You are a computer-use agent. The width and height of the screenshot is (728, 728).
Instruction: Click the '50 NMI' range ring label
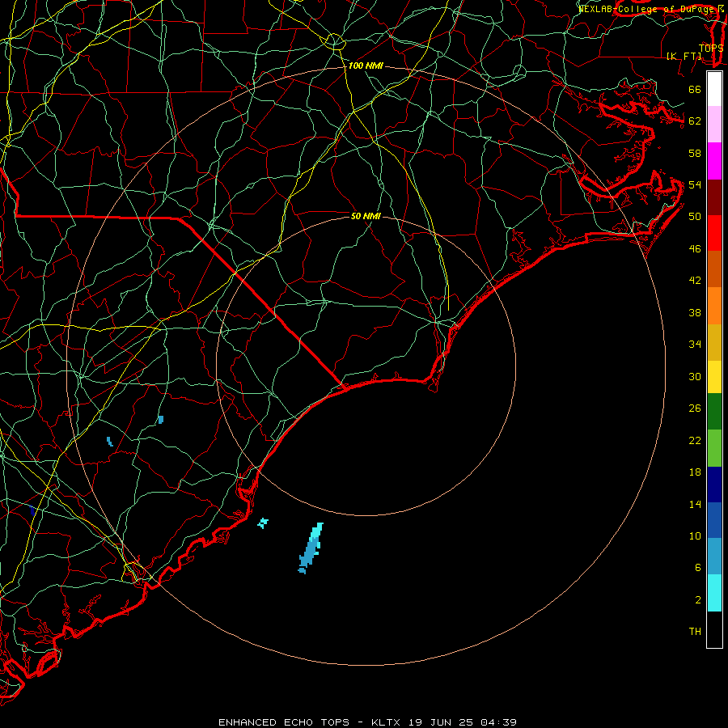click(x=366, y=216)
